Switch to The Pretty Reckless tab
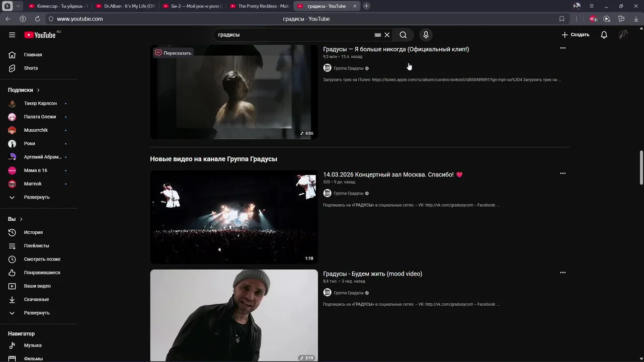644x362 pixels. (260, 6)
